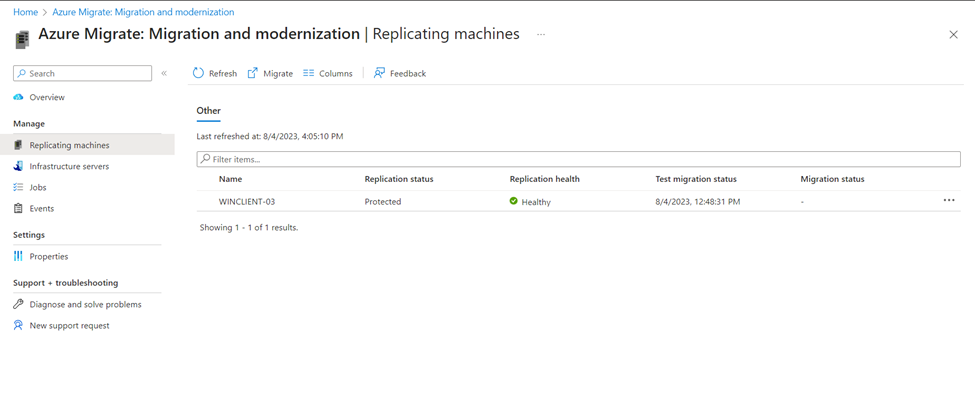This screenshot has height=418, width=975.
Task: Sort by the Name column header
Action: pos(230,179)
